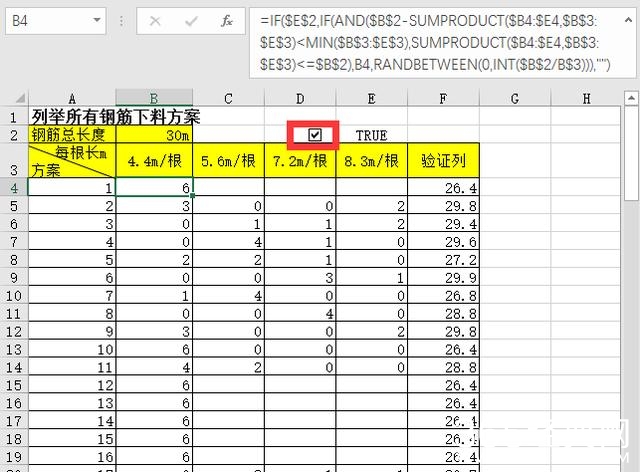
Task: Select column B header
Action: [154, 98]
